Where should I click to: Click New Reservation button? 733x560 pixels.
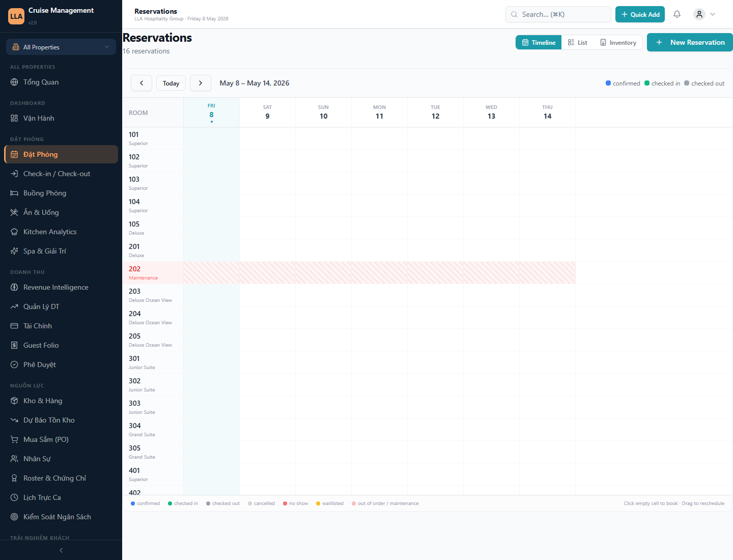(x=690, y=42)
